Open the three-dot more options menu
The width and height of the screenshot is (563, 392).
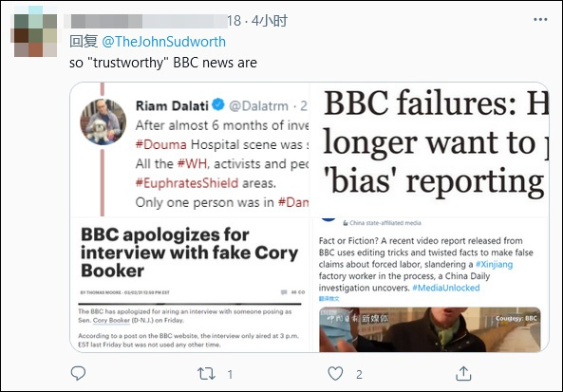(540, 19)
